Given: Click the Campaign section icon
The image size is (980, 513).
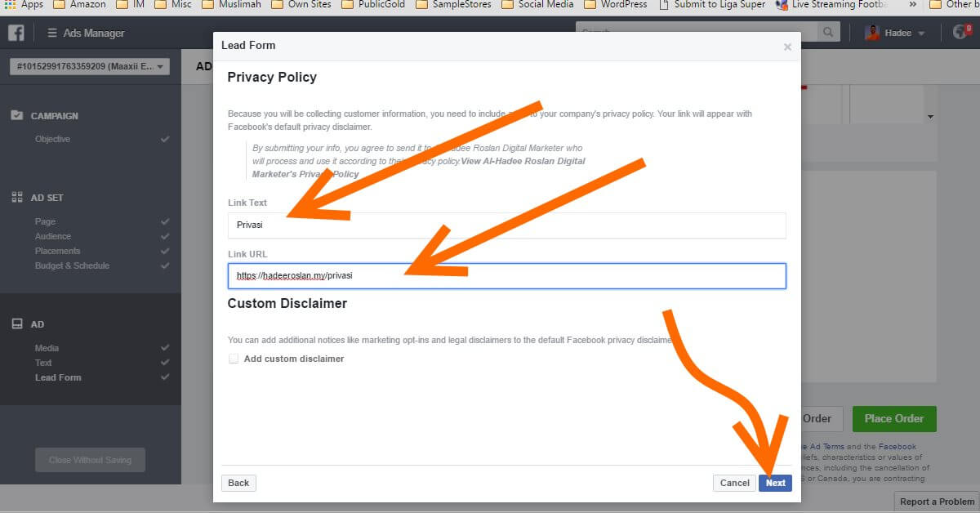Looking at the screenshot, I should coord(16,115).
